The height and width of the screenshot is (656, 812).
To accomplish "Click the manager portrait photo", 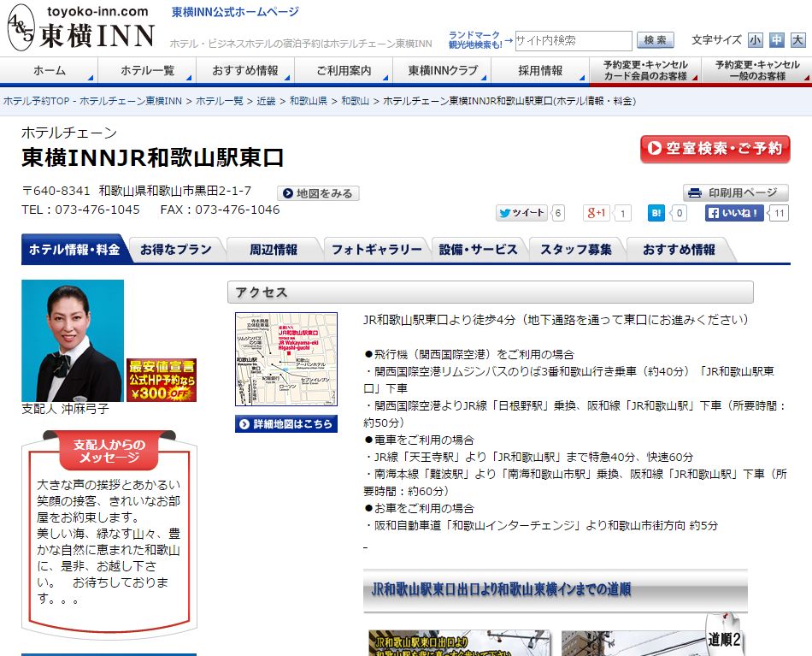I will pyautogui.click(x=73, y=340).
